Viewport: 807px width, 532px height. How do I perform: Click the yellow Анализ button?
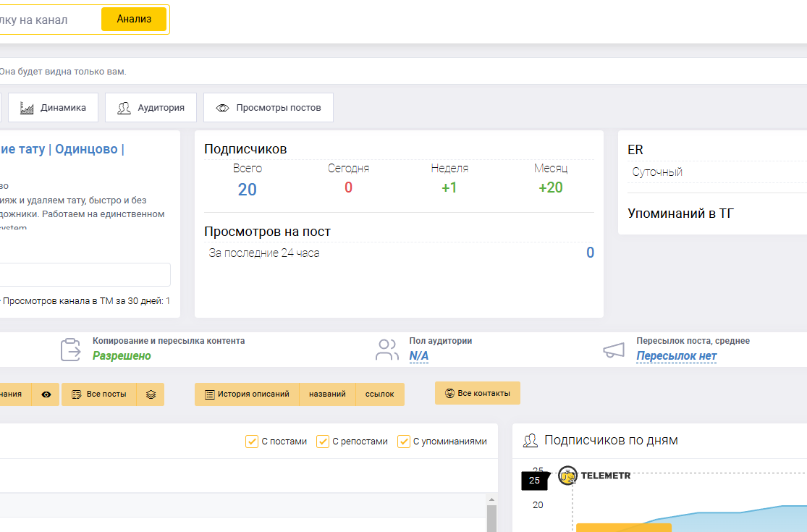(134, 19)
